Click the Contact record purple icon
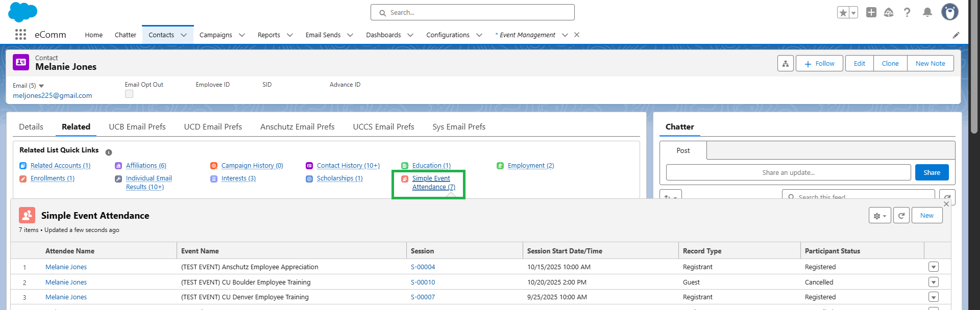980x310 pixels. (21, 62)
